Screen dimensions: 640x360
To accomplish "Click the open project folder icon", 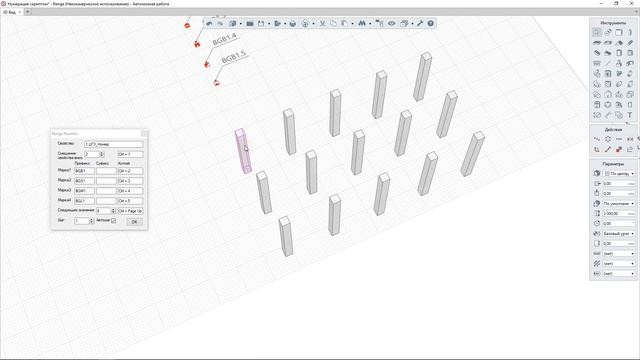I will click(250, 24).
